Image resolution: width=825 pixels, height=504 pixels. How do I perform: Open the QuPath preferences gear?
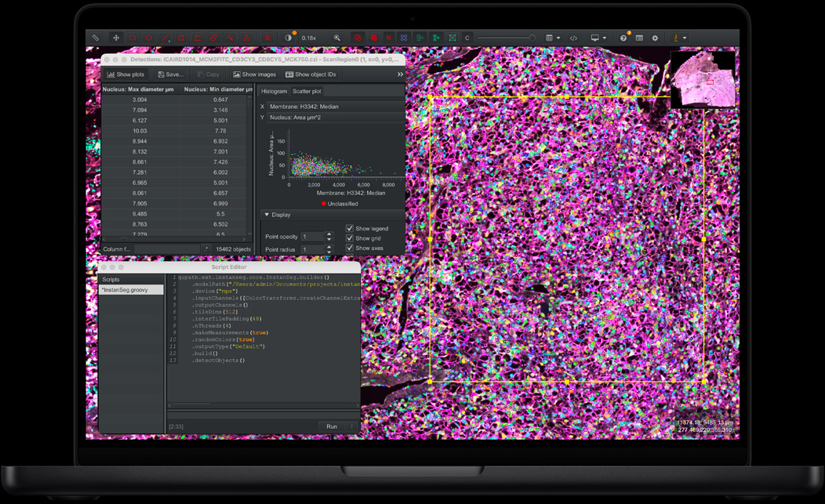pyautogui.click(x=655, y=37)
